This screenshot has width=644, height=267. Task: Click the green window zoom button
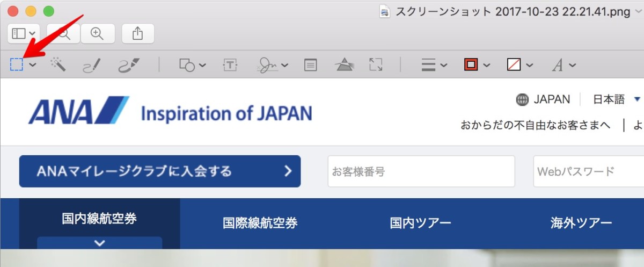point(49,11)
